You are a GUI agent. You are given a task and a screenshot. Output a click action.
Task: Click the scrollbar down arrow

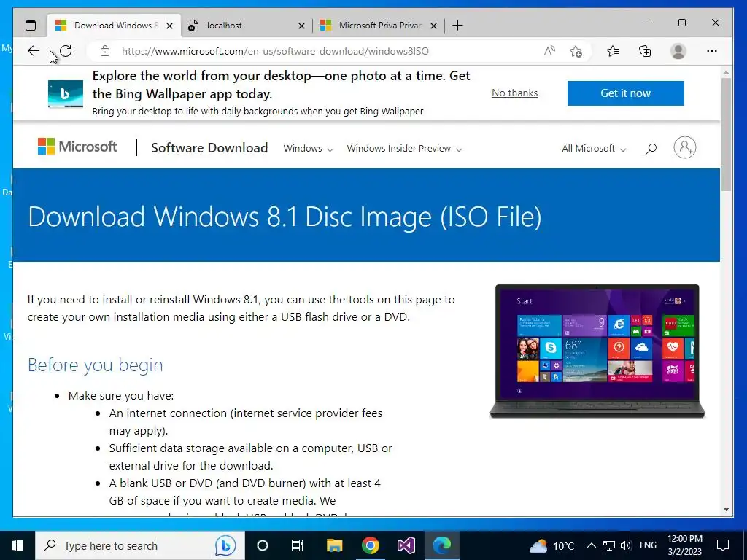726,510
